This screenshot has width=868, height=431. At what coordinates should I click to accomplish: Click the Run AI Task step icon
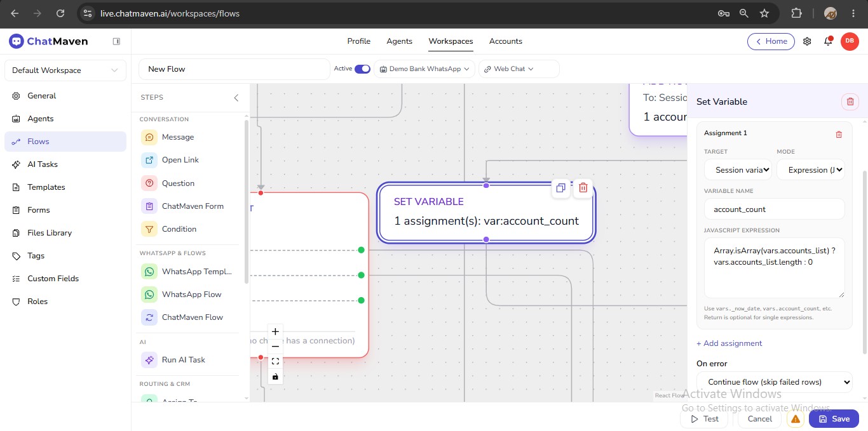point(149,360)
